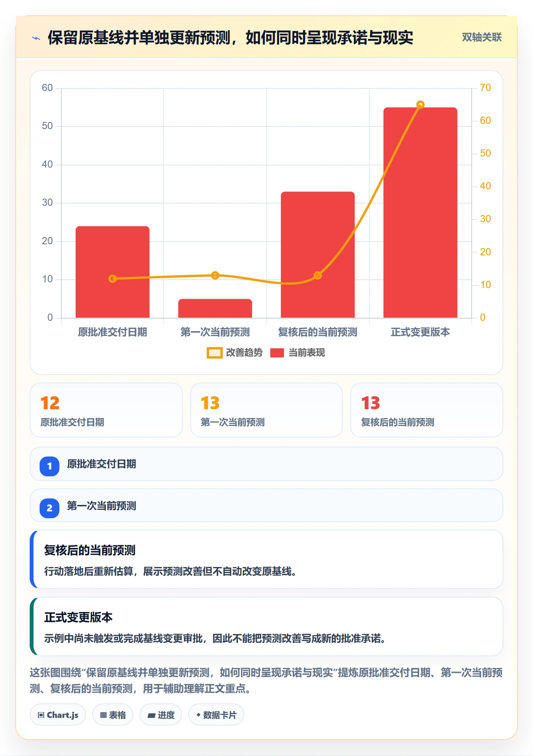Click the blue number 2 badge
This screenshot has width=533, height=756.
(x=49, y=508)
